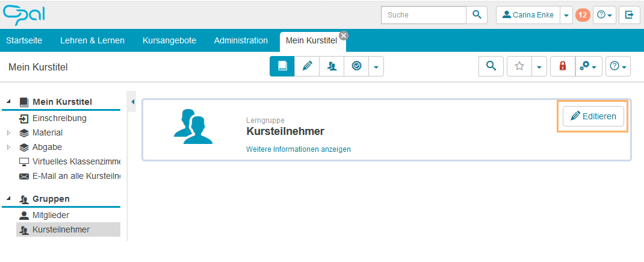Open the member management icon in the toolbar
This screenshot has width=644, height=262.
pyautogui.click(x=332, y=66)
